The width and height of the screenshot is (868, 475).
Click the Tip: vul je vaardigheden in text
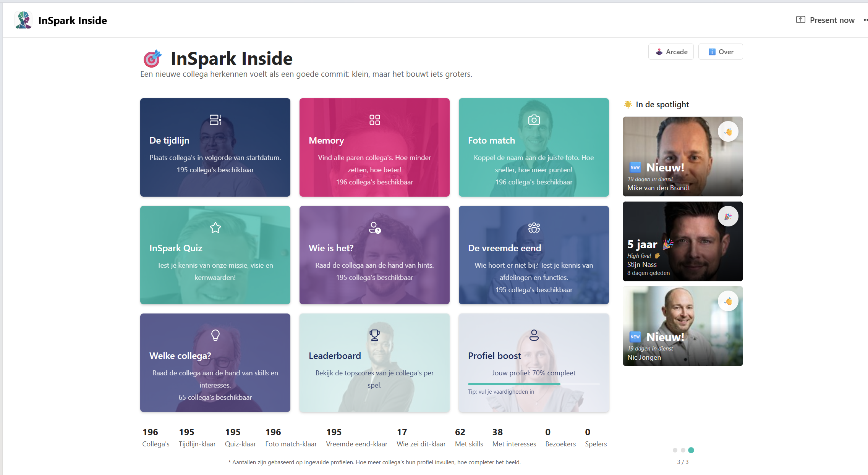coord(501,391)
